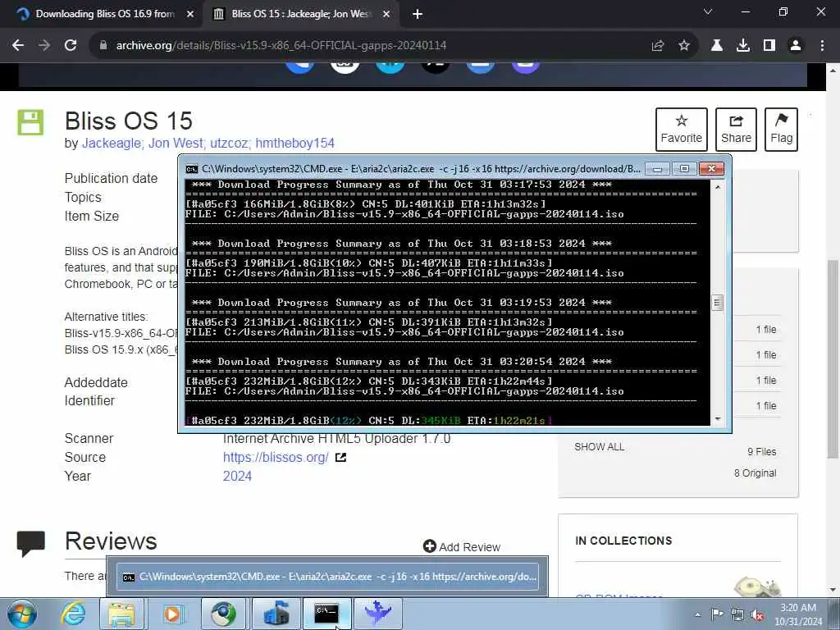Screen dimensions: 840x630
Task: Click the network tray icon
Action: (737, 614)
